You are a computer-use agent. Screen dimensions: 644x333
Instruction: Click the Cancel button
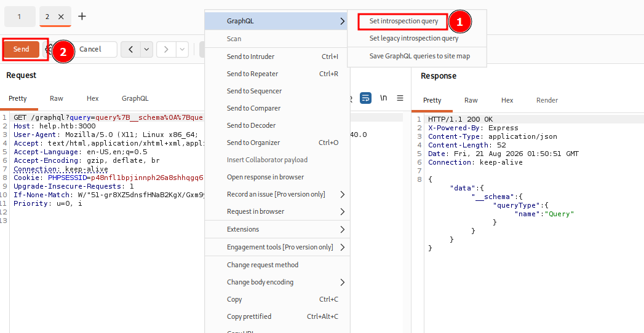coord(90,49)
